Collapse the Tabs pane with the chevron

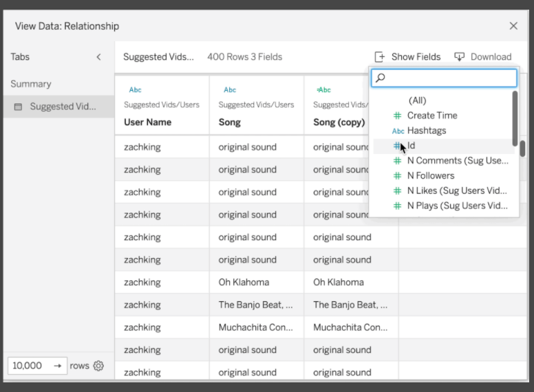coord(99,57)
